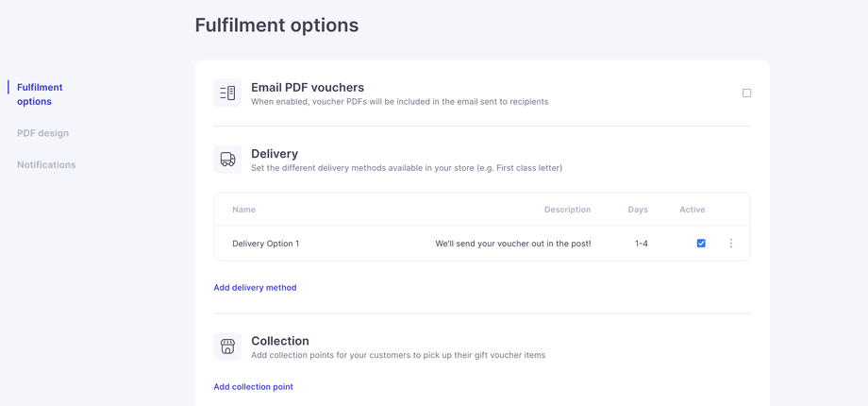The width and height of the screenshot is (868, 406).
Task: Uncheck the Active box for Delivery Option 1
Action: (x=701, y=244)
